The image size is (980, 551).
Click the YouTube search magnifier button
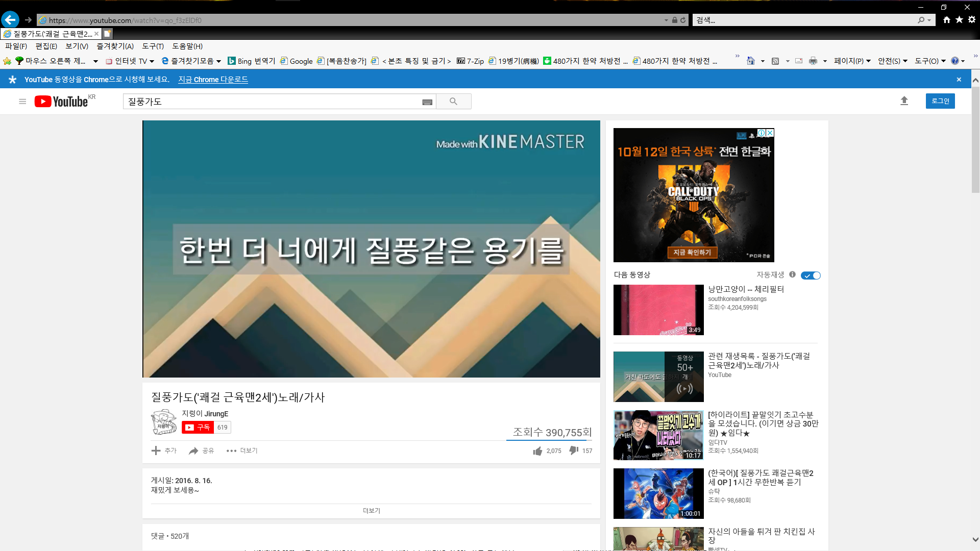click(453, 102)
